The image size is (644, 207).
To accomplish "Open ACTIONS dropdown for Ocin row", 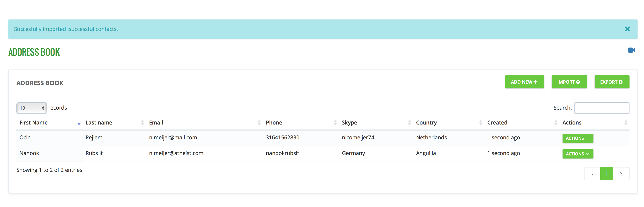I will [577, 138].
